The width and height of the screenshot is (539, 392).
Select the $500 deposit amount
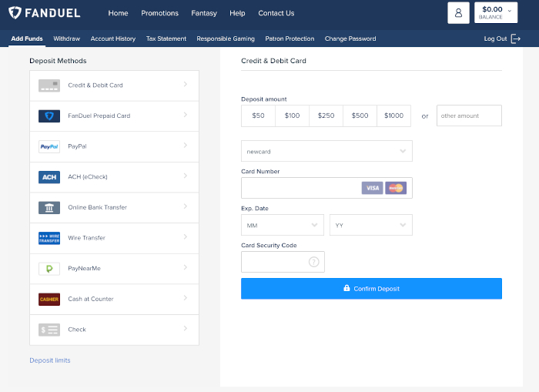click(360, 116)
